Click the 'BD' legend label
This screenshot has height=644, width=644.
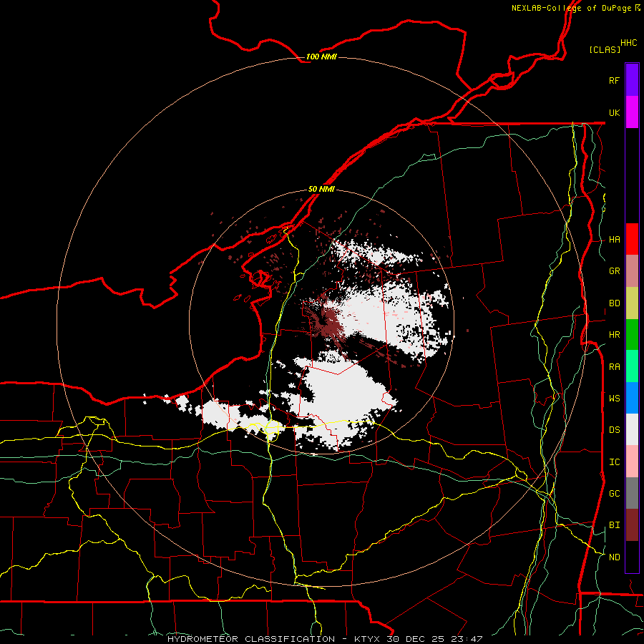point(614,303)
